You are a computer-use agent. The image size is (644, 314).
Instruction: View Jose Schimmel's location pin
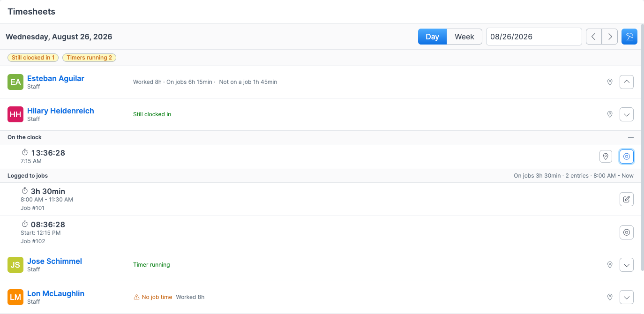[610, 265]
